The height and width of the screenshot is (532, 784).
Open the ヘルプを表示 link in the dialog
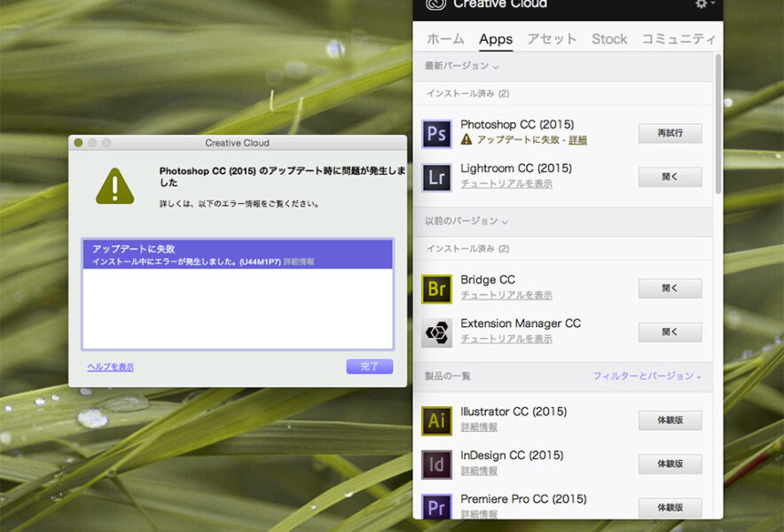111,367
